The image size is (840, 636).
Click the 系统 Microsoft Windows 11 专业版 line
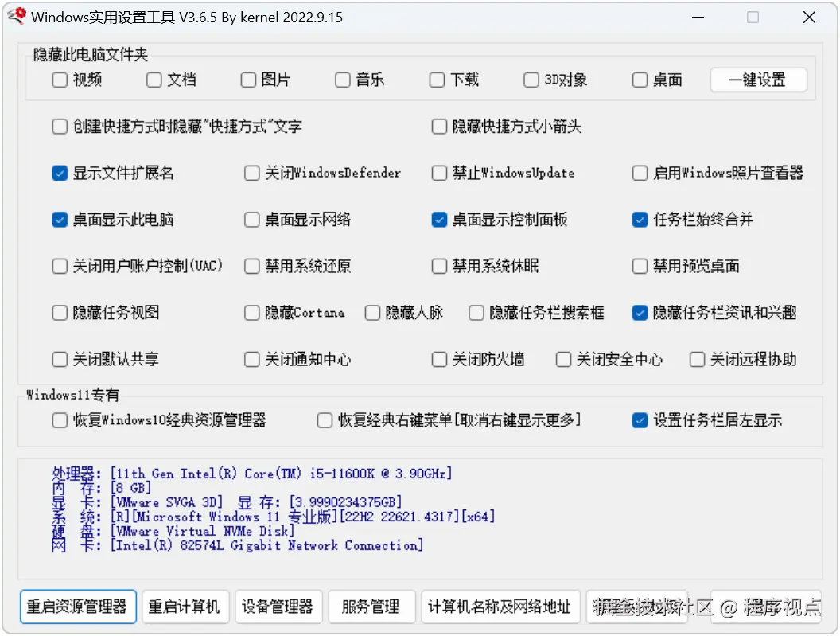(x=273, y=517)
